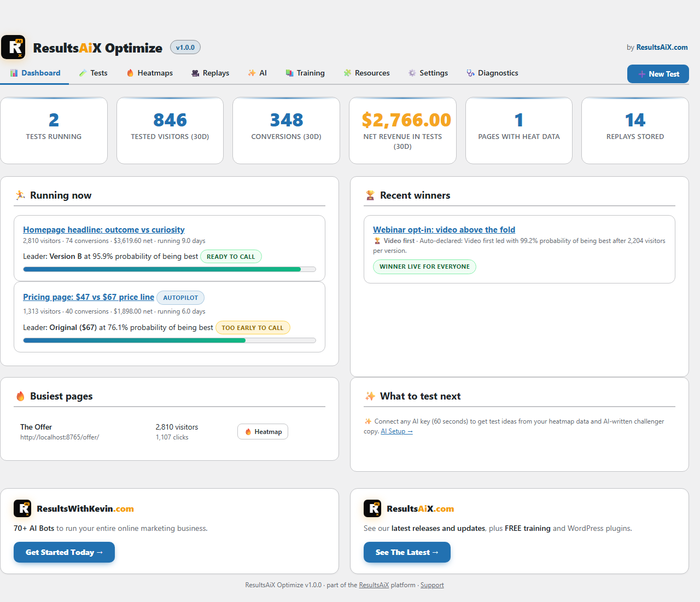Click the TOO EARLY TO CALL badge
Screen dimensions: 700x602
tap(253, 328)
